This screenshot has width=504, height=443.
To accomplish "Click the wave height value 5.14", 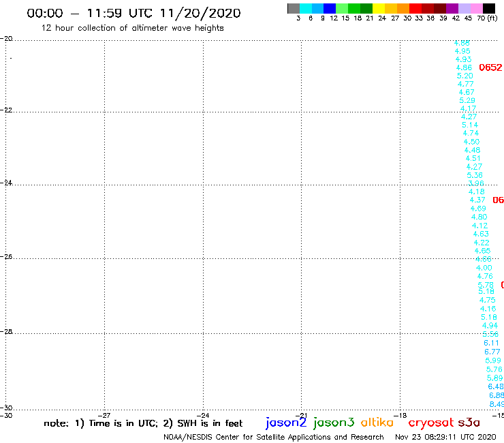I will (x=470, y=125).
